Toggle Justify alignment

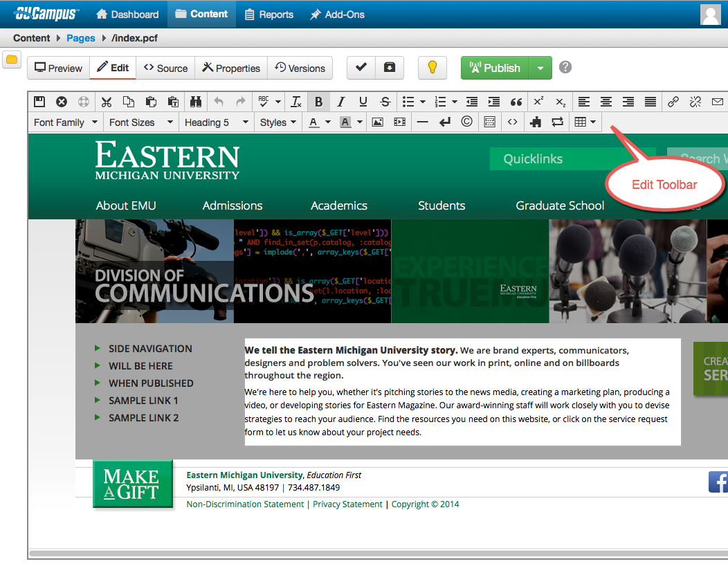[x=650, y=102]
